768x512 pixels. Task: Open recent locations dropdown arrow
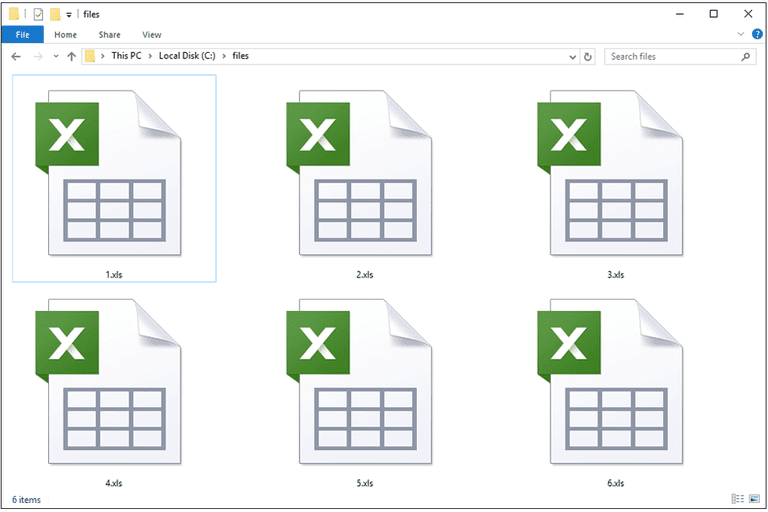click(56, 56)
